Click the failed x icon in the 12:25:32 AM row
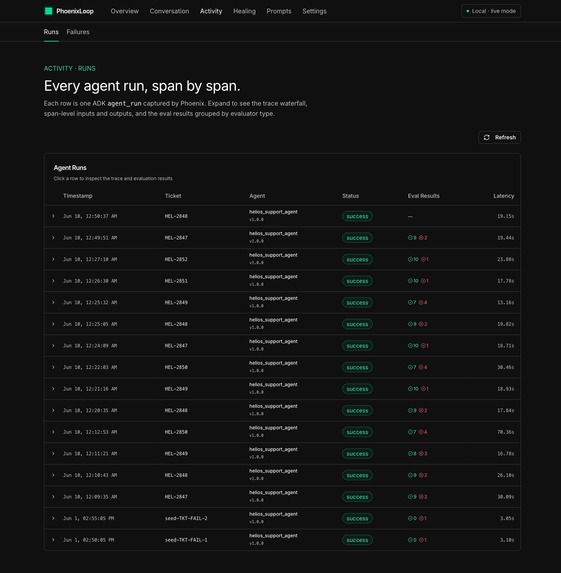561x573 pixels. (x=421, y=303)
